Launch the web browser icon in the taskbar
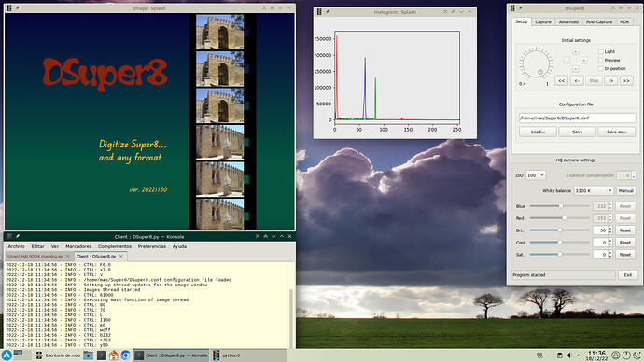 [x=126, y=355]
